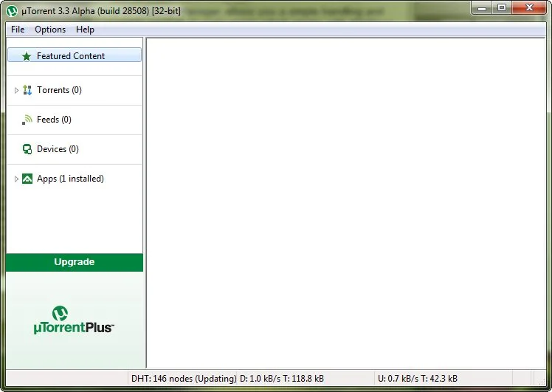
Task: Click the Devices icon in sidebar
Action: coord(27,149)
